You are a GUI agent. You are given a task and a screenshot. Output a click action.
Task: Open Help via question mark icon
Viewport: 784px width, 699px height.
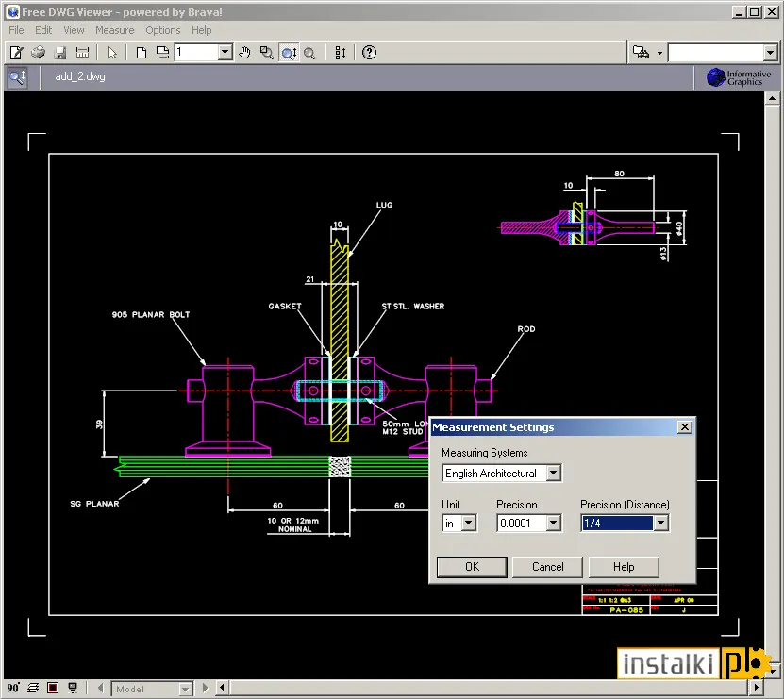(x=369, y=53)
